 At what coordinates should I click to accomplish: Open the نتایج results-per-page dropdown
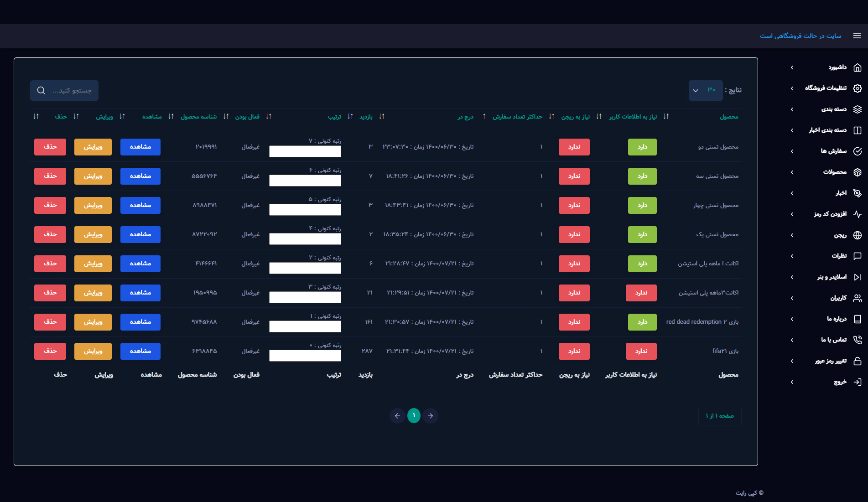[x=705, y=90]
